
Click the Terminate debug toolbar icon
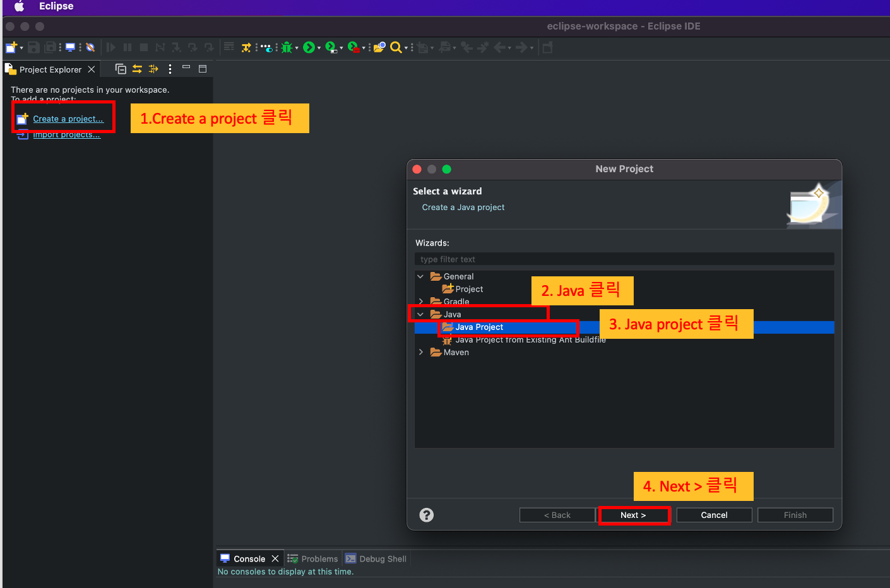144,47
